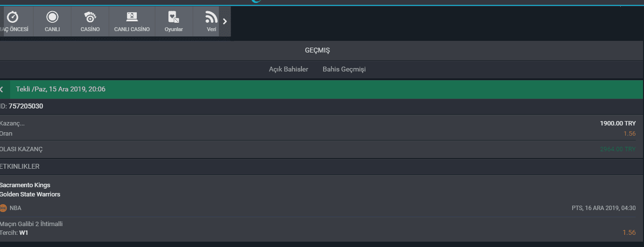Screen dimensions: 644x247
Task: Click the NBA basketball icon
Action: (3, 208)
